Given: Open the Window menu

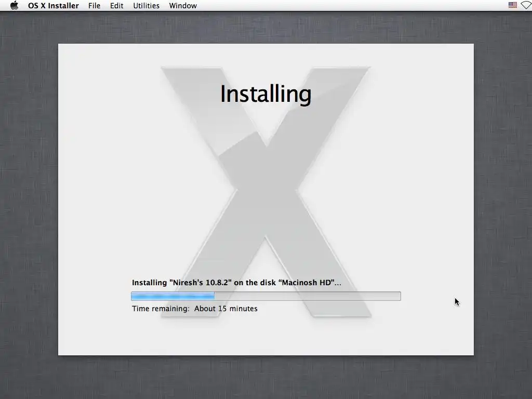Looking at the screenshot, I should pos(183,6).
